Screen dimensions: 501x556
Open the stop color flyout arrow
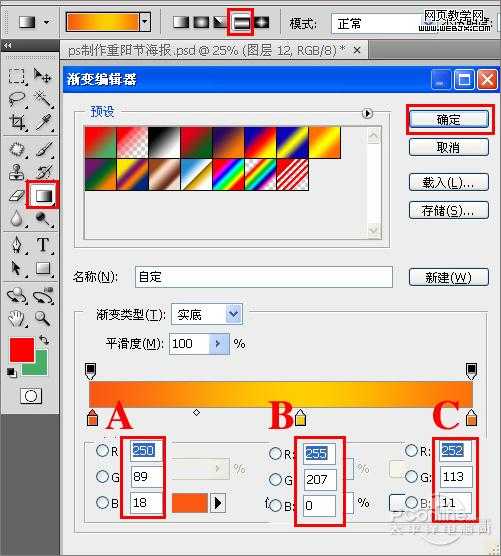(x=218, y=503)
